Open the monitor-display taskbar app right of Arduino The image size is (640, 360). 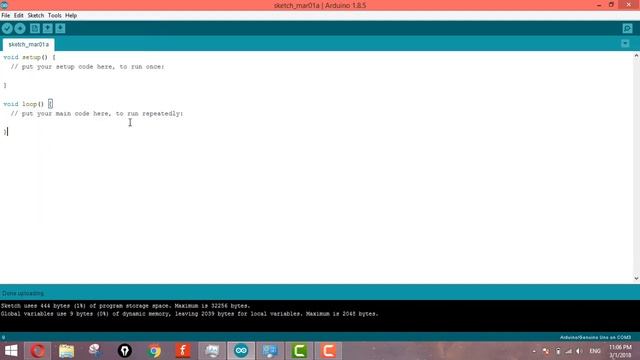[x=270, y=351]
